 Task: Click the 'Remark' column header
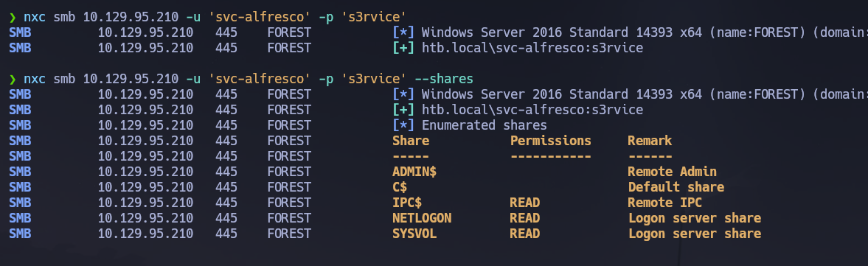650,141
